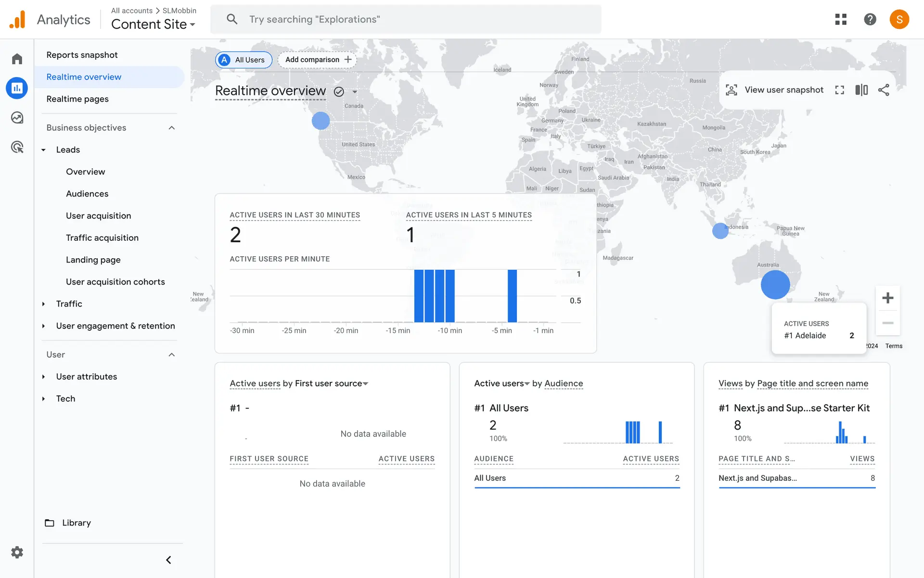Open the Home icon in left rail
Screen dimensions: 924x578
(x=17, y=59)
